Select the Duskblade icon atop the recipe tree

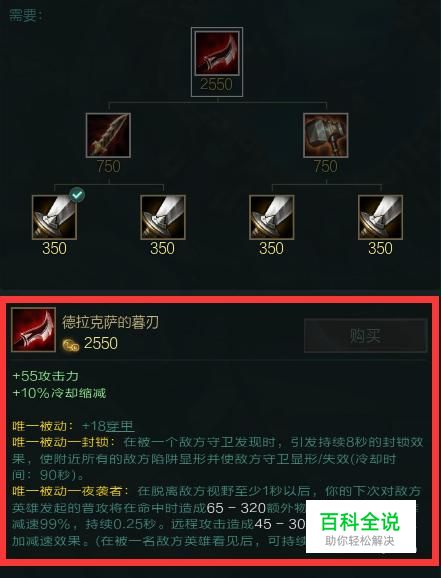[x=217, y=53]
